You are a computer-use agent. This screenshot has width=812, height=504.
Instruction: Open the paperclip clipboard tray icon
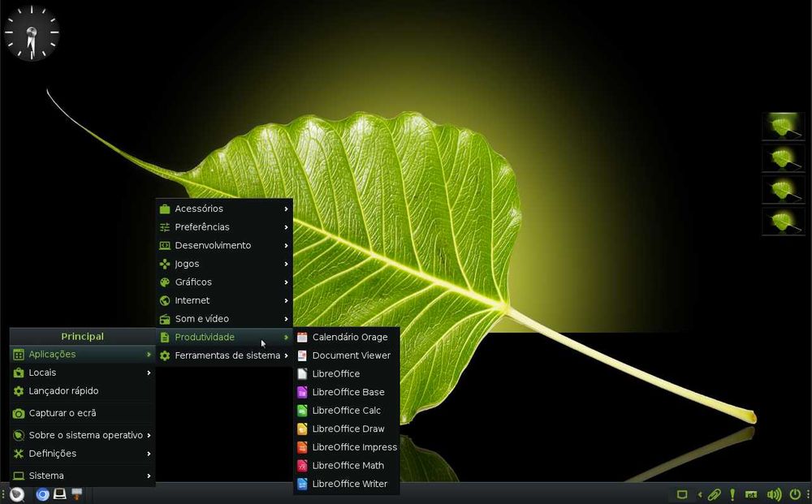coord(715,495)
